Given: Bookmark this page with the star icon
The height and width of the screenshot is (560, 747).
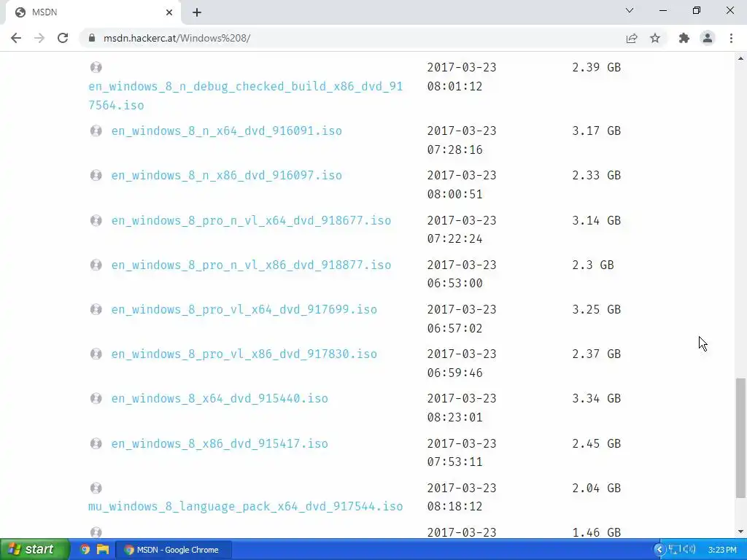Looking at the screenshot, I should 655,38.
